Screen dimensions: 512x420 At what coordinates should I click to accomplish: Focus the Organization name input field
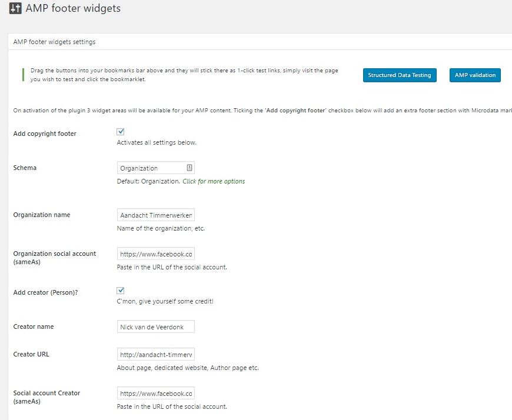pyautogui.click(x=156, y=215)
